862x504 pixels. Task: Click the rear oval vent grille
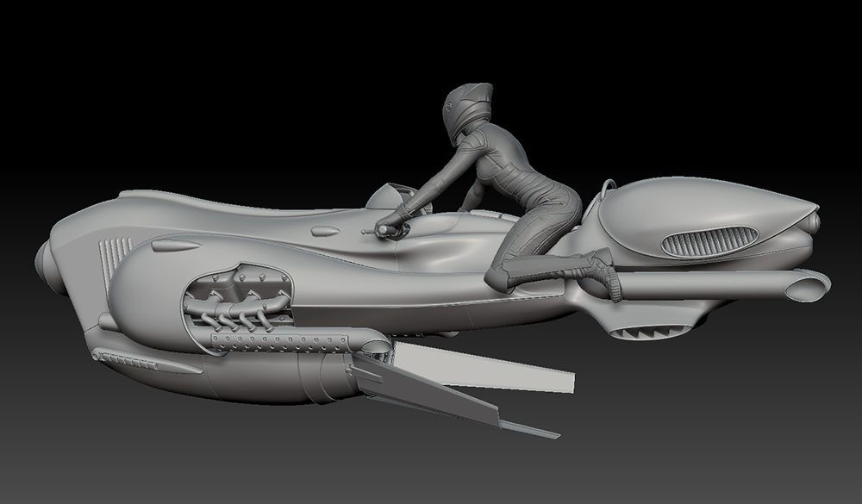tap(709, 240)
